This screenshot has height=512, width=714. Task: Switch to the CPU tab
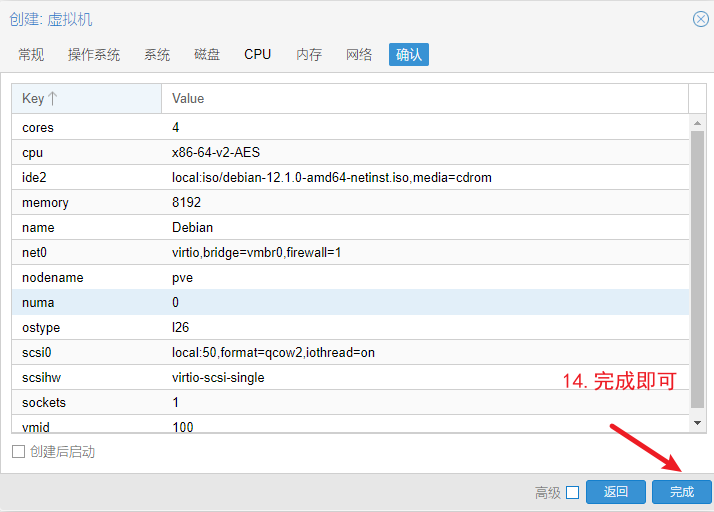257,54
